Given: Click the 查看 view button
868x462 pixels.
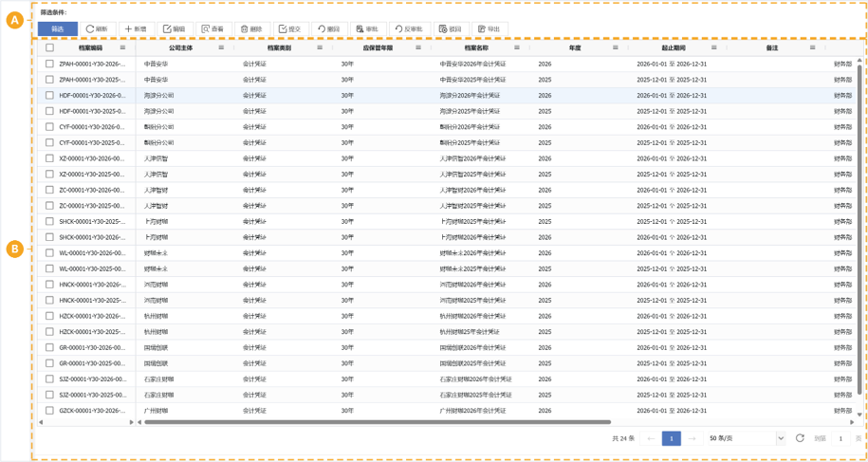Looking at the screenshot, I should (x=212, y=28).
